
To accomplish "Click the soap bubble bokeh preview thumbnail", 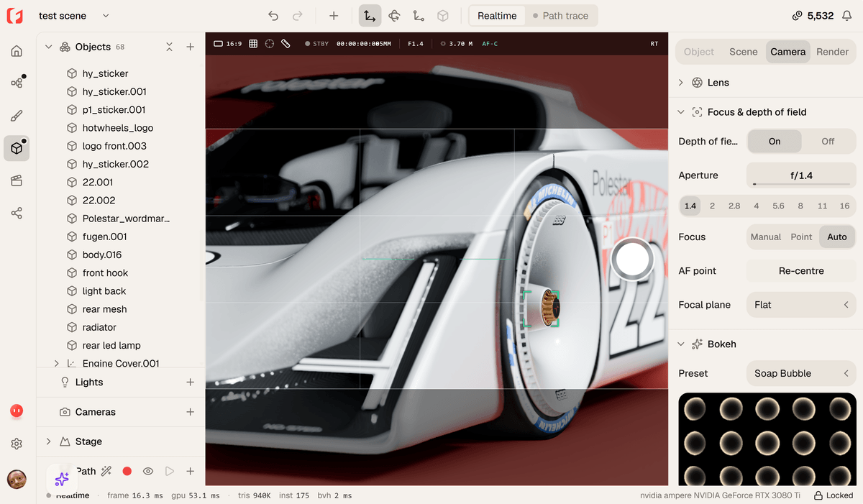I will pyautogui.click(x=767, y=439).
